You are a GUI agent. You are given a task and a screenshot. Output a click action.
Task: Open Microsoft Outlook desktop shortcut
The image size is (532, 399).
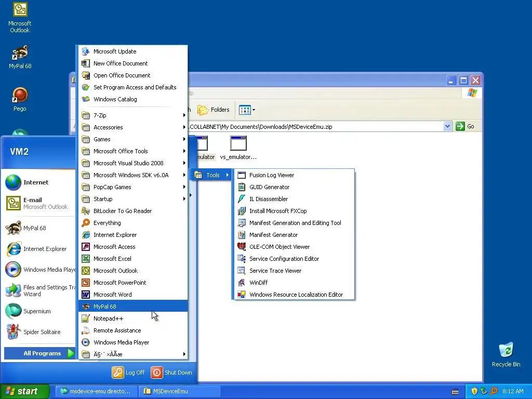tap(20, 18)
